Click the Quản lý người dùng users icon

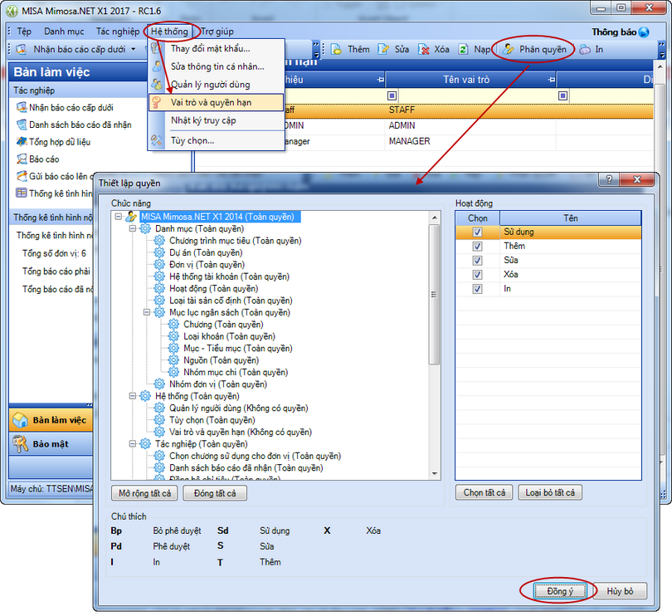[157, 84]
